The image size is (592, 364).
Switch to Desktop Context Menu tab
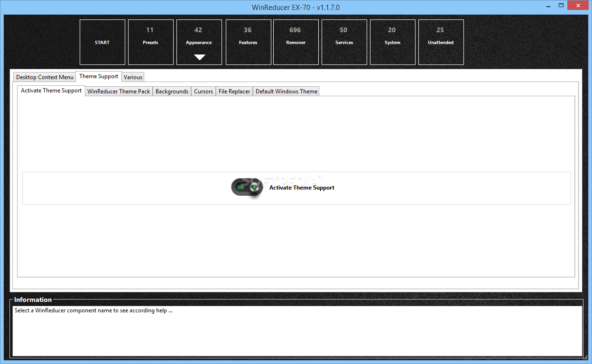pos(45,77)
